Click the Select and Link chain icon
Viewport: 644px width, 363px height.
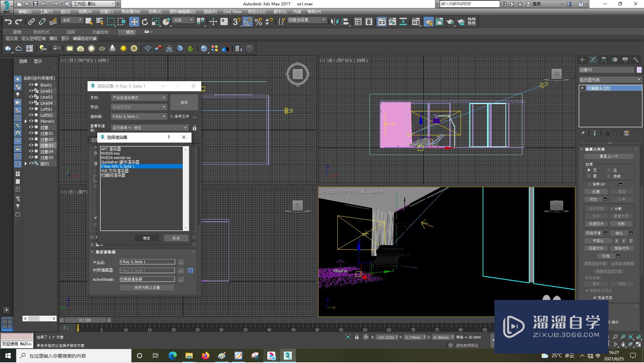31,22
